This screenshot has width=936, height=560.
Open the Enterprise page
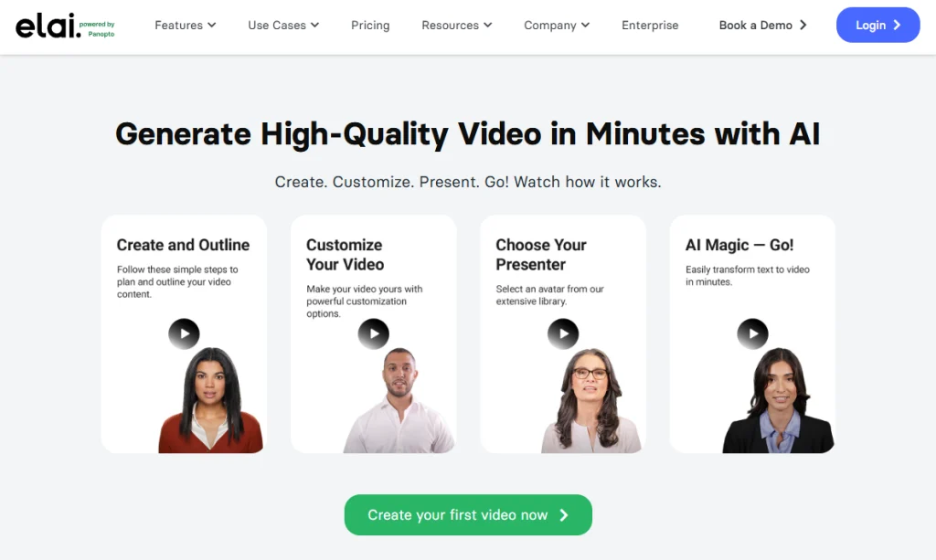click(650, 25)
